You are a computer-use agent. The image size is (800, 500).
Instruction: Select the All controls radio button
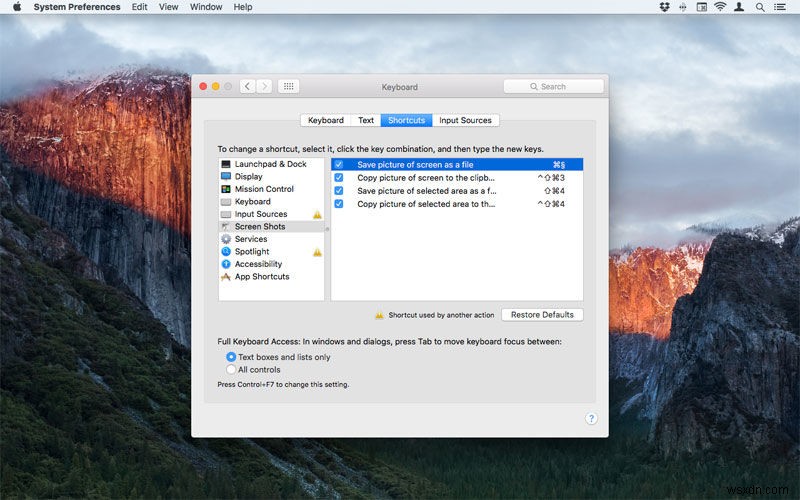coord(231,370)
